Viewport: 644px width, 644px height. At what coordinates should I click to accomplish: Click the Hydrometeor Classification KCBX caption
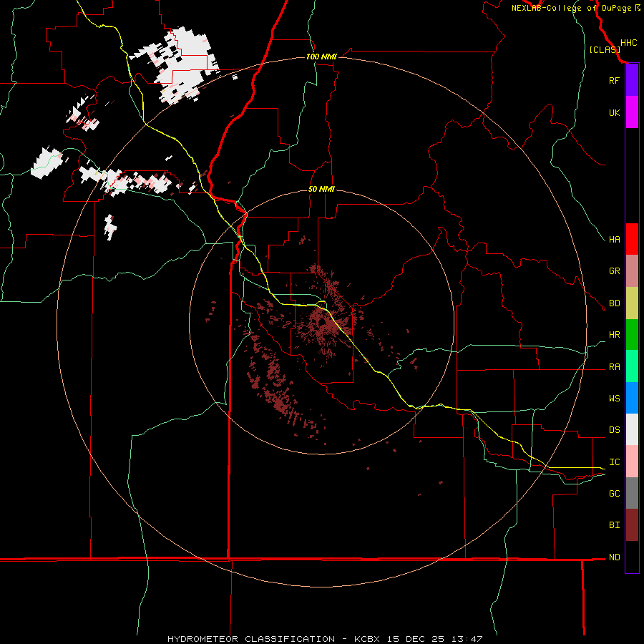coord(325,639)
